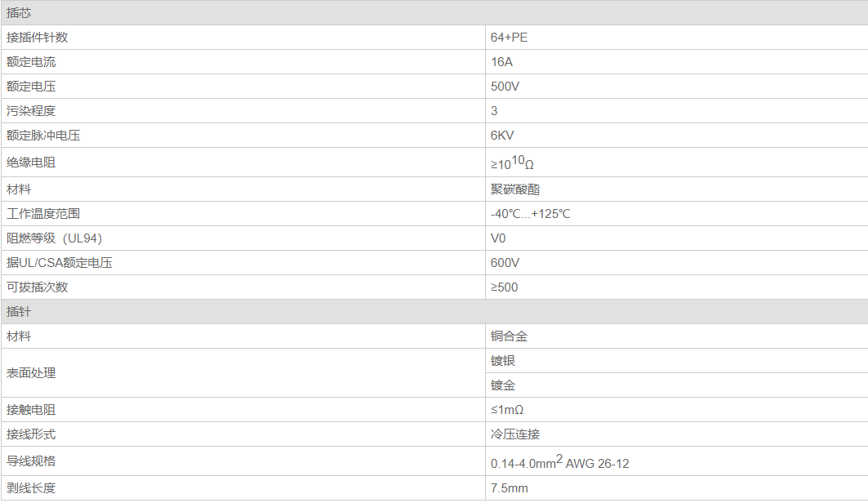868x503 pixels.
Task: Click the 插针 section header row
Action: pyautogui.click(x=434, y=312)
